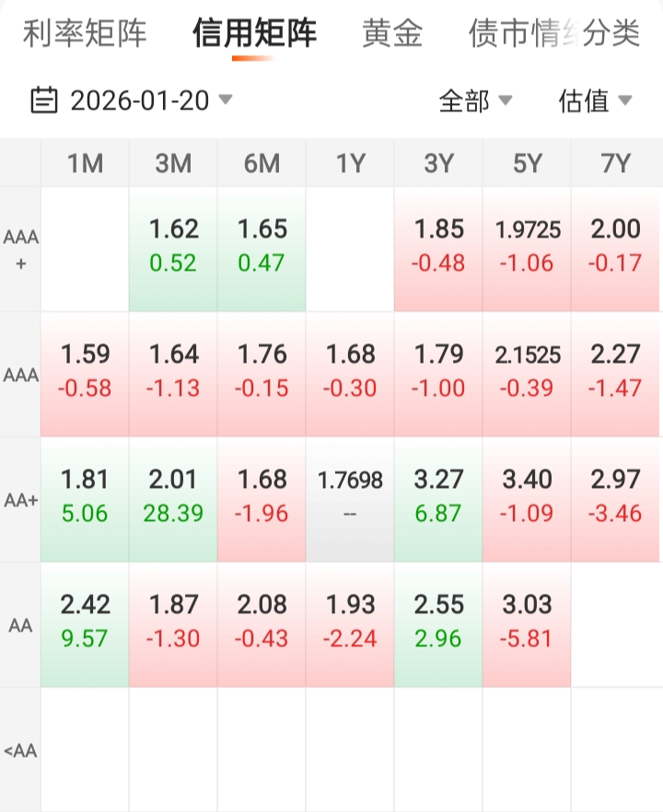Open the 黄金 tab
The height and width of the screenshot is (812, 663).
[392, 34]
